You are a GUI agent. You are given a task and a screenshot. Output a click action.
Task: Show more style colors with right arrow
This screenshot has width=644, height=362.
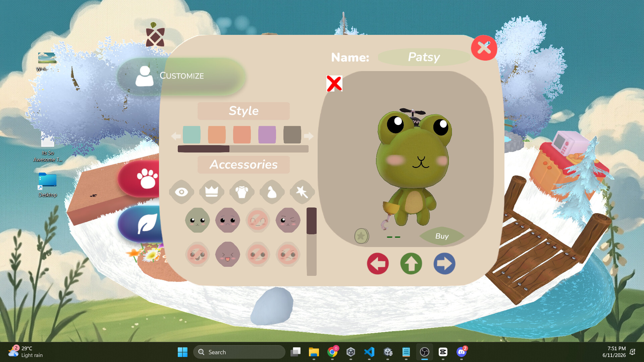309,136
